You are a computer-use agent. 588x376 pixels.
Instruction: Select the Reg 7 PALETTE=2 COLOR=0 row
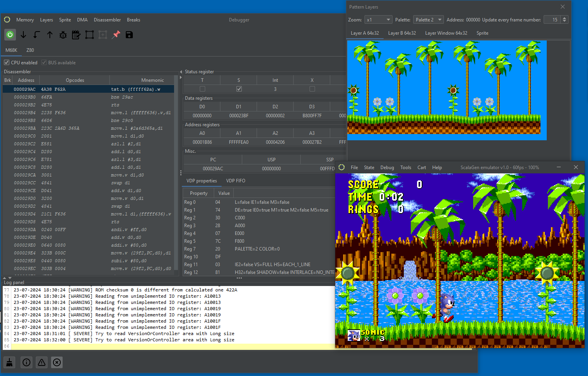259,249
